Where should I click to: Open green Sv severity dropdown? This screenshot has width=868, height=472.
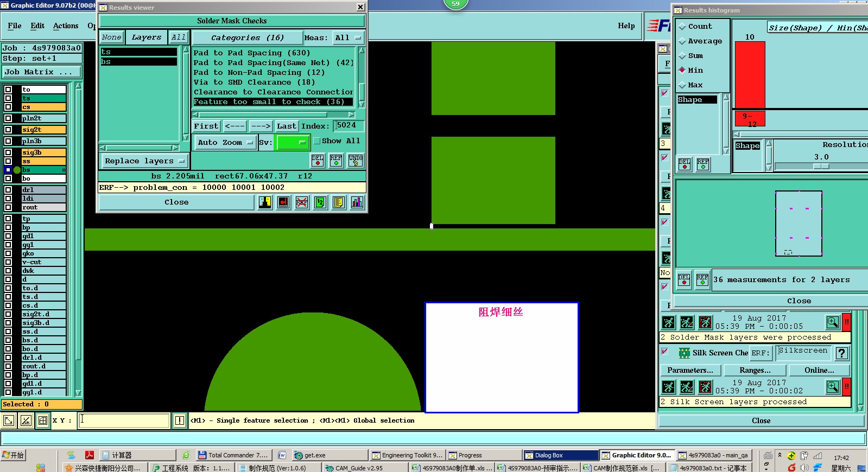292,143
